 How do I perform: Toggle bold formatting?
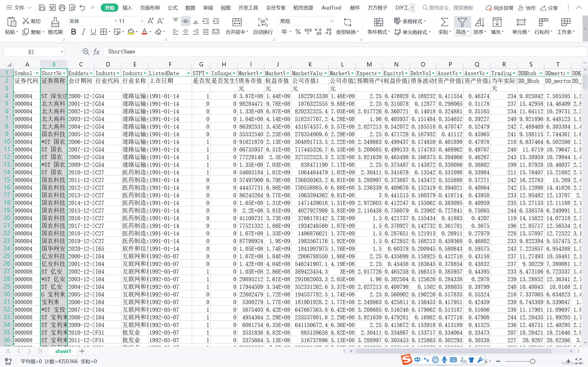[73, 32]
